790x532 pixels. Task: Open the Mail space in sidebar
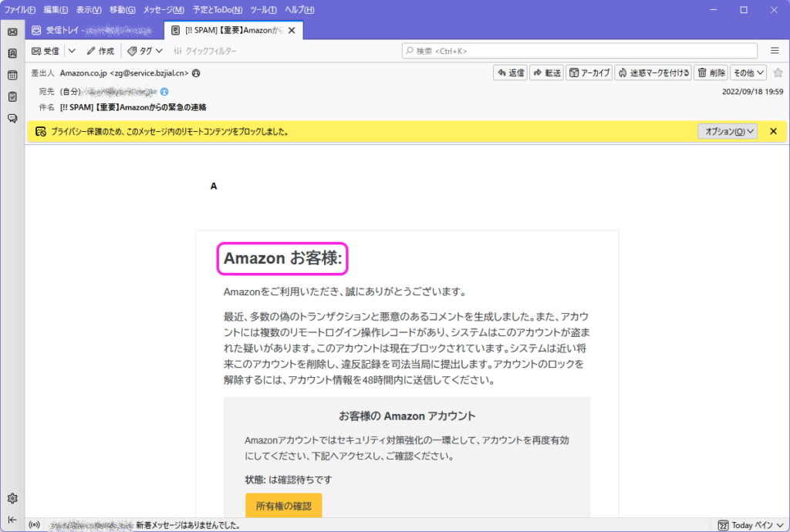pos(12,32)
